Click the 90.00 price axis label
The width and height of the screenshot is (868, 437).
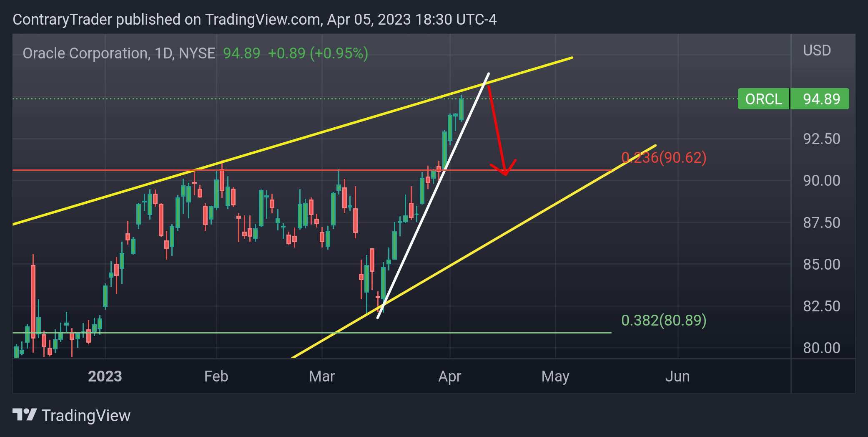click(x=821, y=180)
